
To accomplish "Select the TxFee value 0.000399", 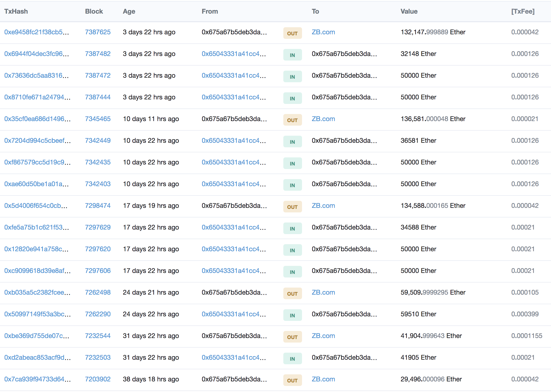I will pyautogui.click(x=525, y=314).
